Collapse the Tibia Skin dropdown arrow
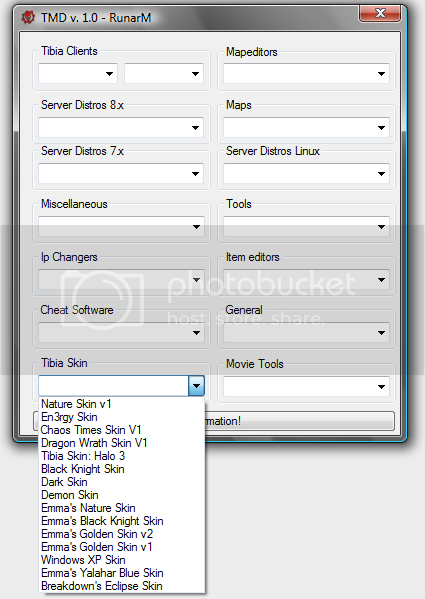The height and width of the screenshot is (599, 425). 196,386
